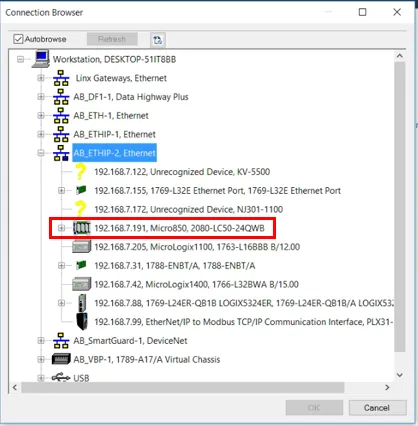Expand the AB_ETH-1 Ethernet node
Screen dimensions: 418x426
tap(41, 115)
